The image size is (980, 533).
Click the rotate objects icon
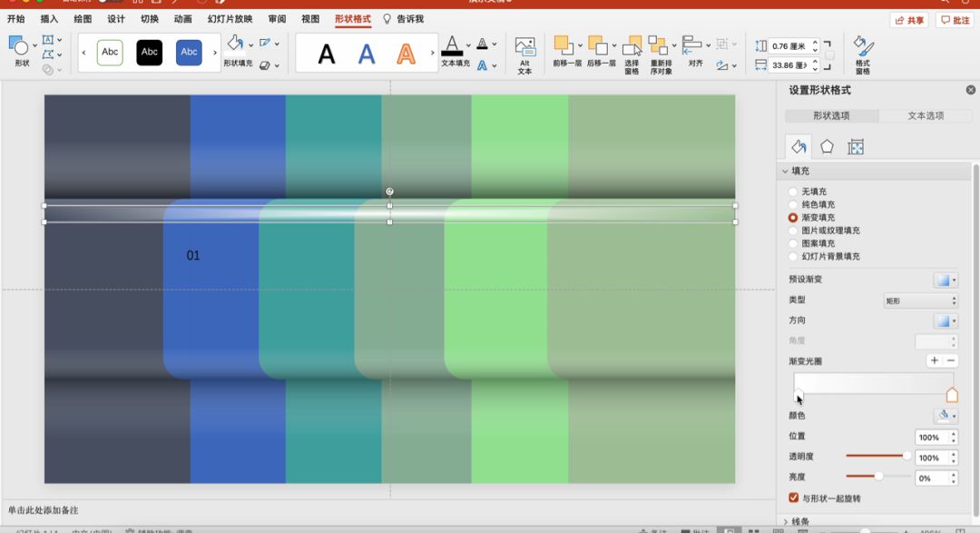point(722,65)
